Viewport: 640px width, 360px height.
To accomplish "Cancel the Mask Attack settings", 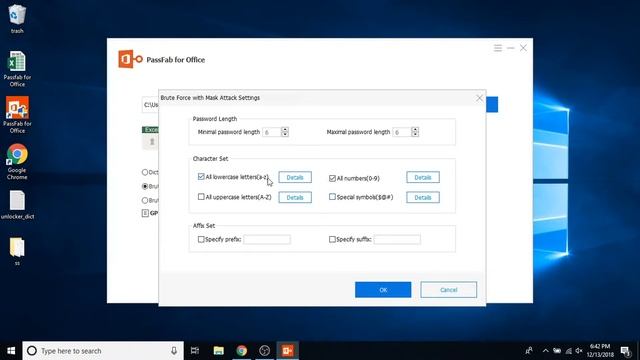I will click(x=449, y=290).
